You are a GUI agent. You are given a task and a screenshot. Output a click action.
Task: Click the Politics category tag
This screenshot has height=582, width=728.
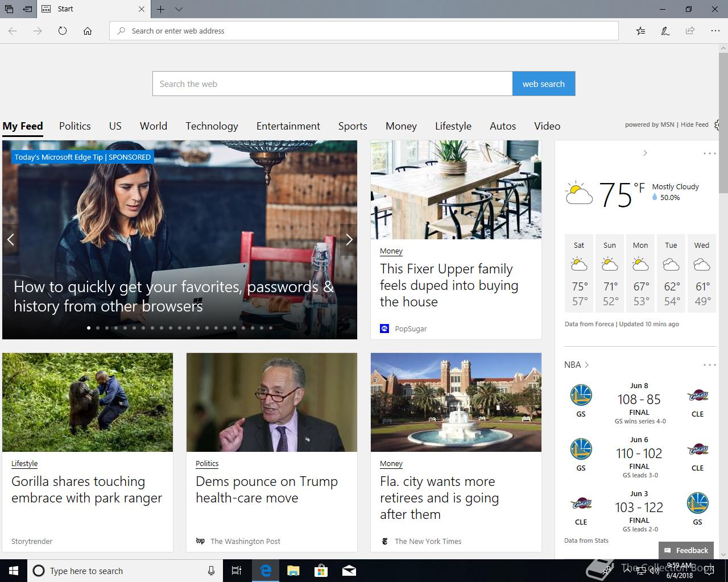[207, 463]
